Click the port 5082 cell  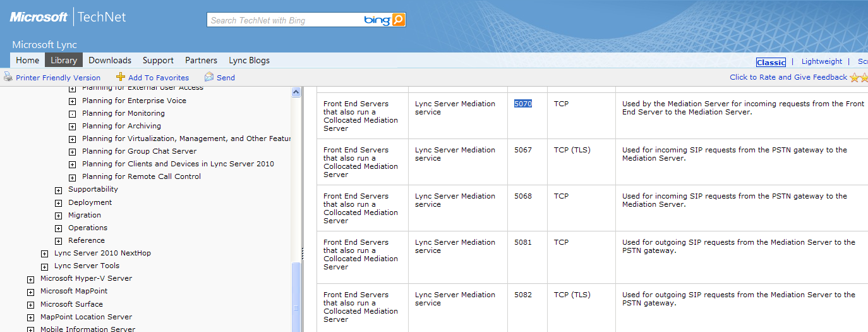(x=523, y=295)
